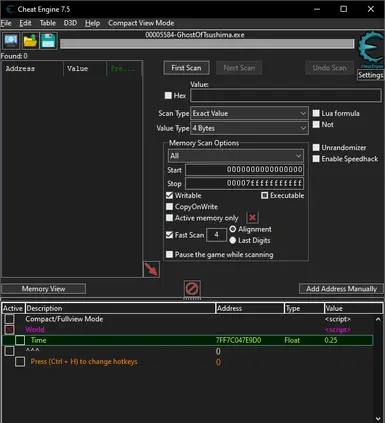The image size is (385, 423).
Task: Click the scan progress bar
Action: 207,44
